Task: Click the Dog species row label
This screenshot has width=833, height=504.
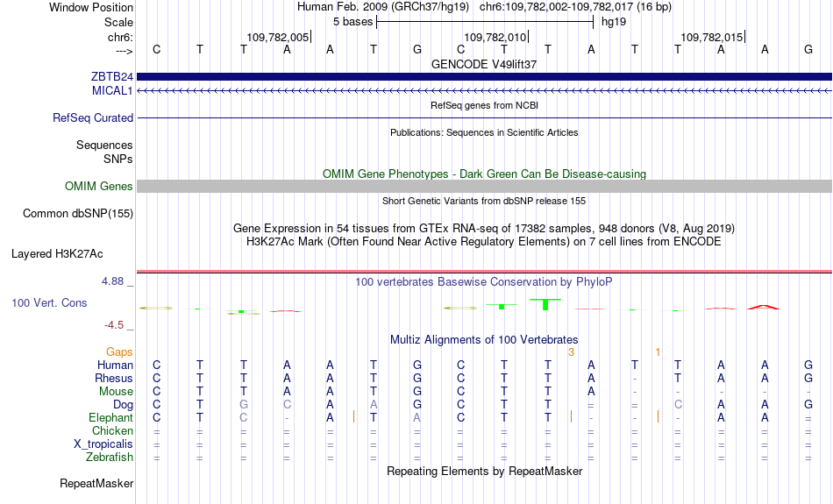Action: pyautogui.click(x=124, y=405)
